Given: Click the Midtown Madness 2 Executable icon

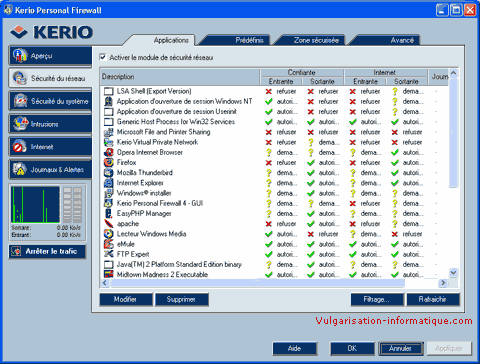Looking at the screenshot, I should click(109, 274).
